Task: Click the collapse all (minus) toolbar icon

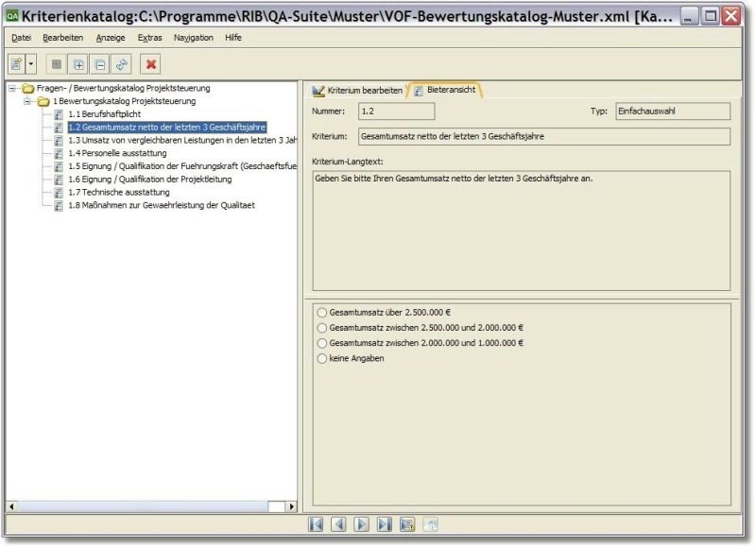Action: [x=100, y=64]
